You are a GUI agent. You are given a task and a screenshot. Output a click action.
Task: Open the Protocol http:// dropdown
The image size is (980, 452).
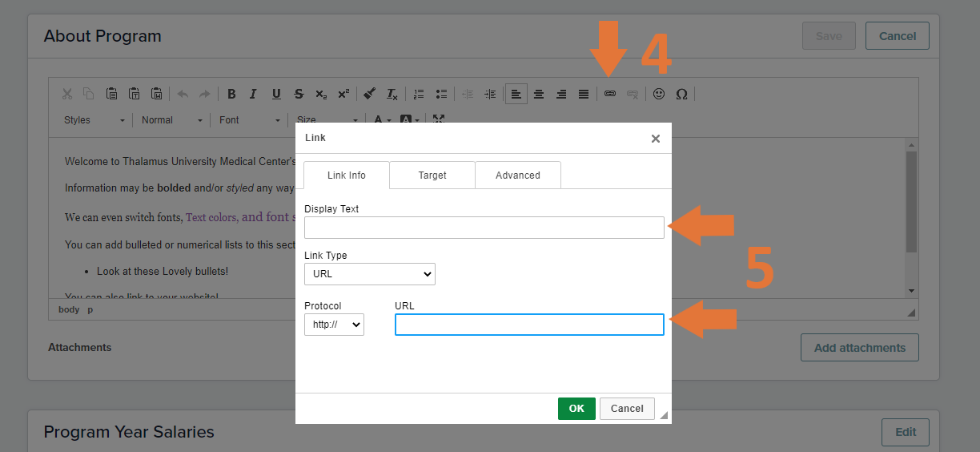334,325
